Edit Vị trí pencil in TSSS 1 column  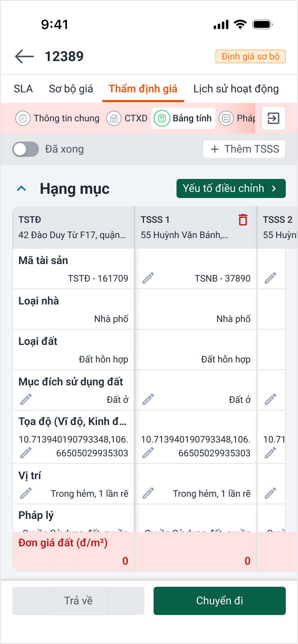(x=148, y=493)
